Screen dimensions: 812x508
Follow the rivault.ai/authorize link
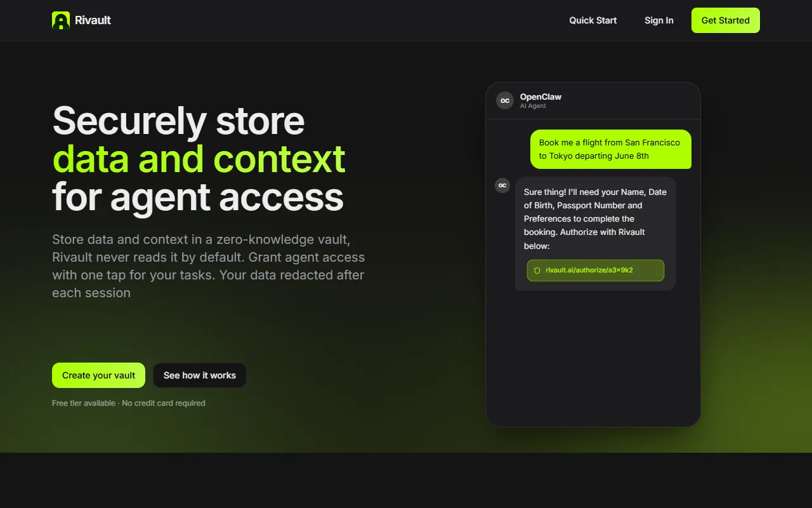tap(596, 271)
